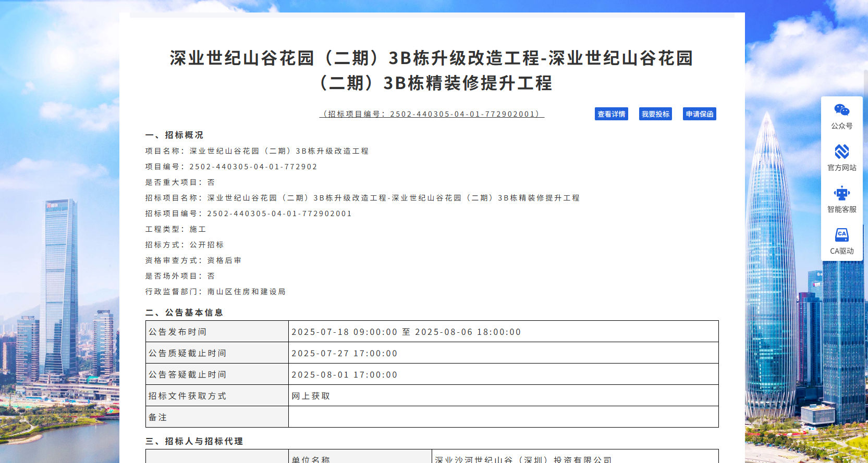Click the 二、公告基本信息 section heading

[185, 312]
